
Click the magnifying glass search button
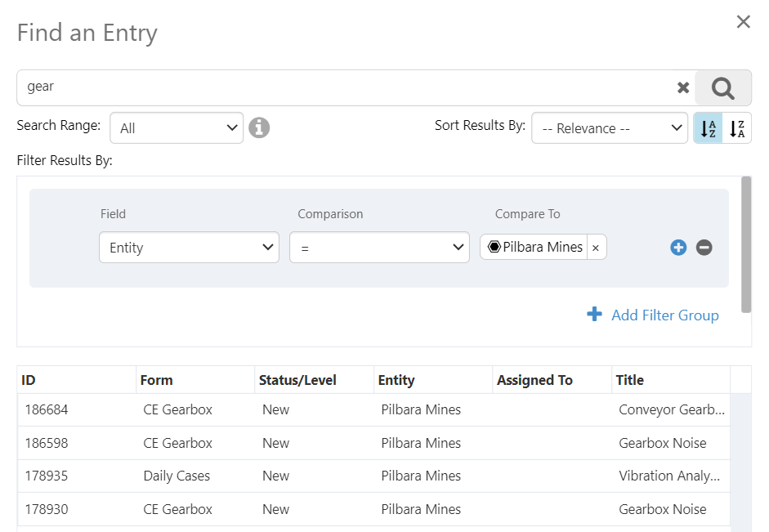pyautogui.click(x=723, y=87)
